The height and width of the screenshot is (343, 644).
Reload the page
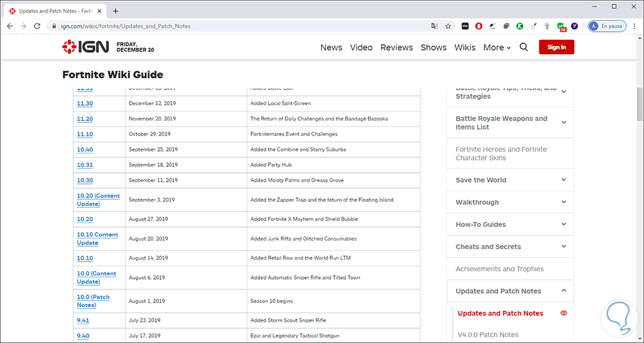pyautogui.click(x=37, y=26)
